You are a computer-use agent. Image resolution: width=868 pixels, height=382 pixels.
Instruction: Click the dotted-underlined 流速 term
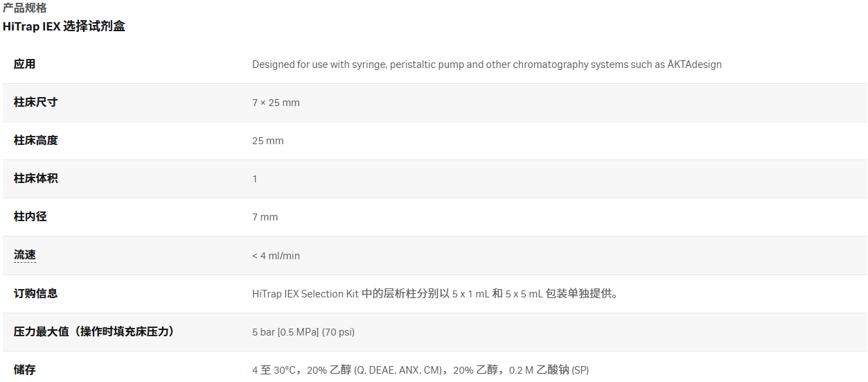[x=25, y=255]
